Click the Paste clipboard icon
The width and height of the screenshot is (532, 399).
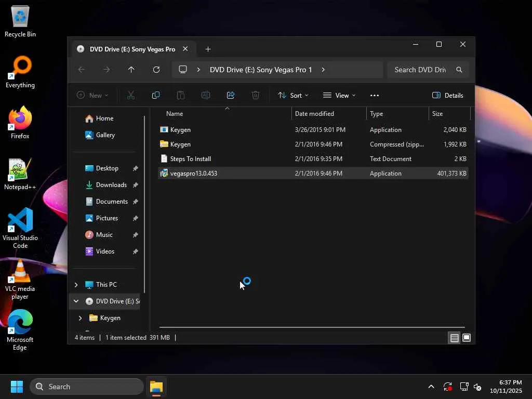pos(181,96)
